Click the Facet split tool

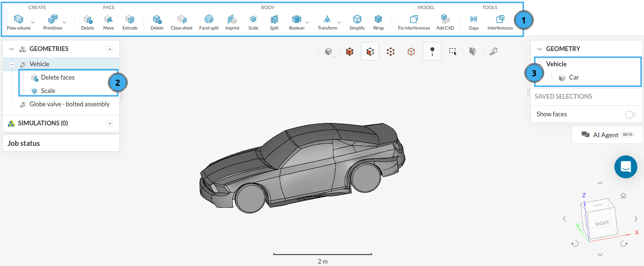point(208,20)
